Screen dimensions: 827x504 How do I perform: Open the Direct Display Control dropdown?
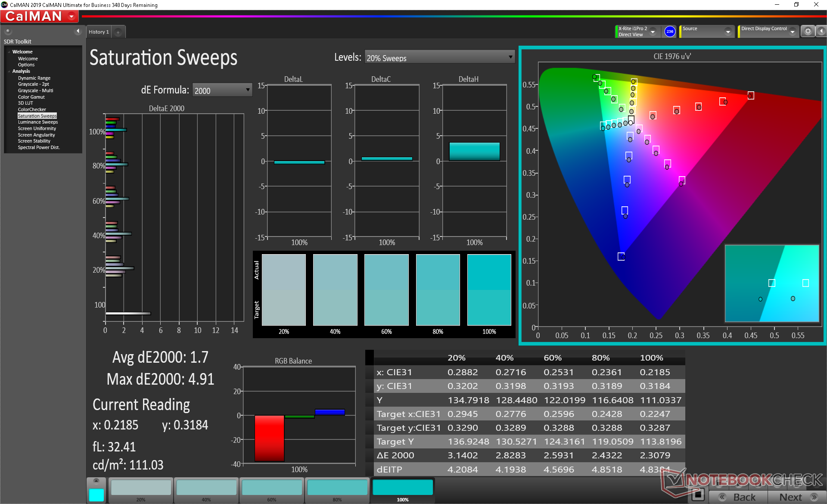tap(792, 31)
